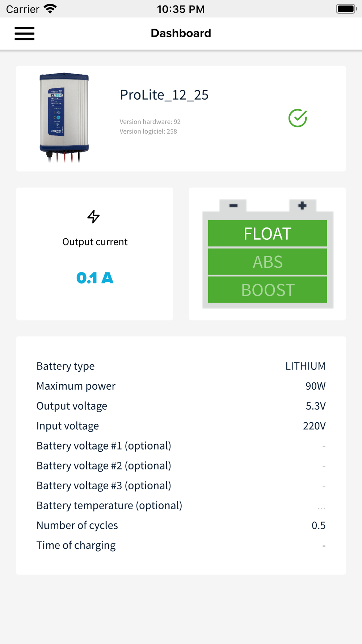Tap the Output voltage 5.3V row
The height and width of the screenshot is (644, 362).
pyautogui.click(x=181, y=406)
